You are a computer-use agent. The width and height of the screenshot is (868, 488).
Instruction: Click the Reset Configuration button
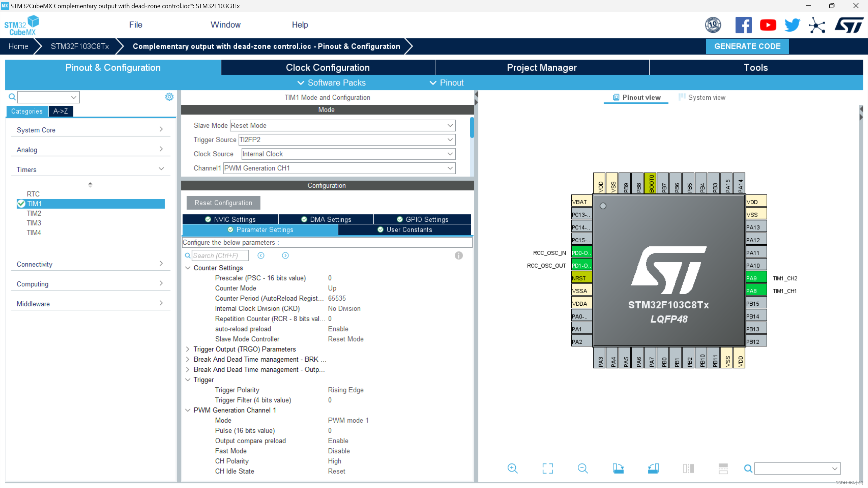tap(223, 203)
